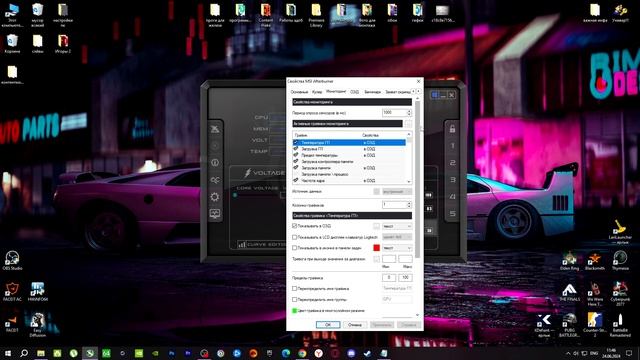Select Afterburner profile slot 1

click(x=452, y=146)
